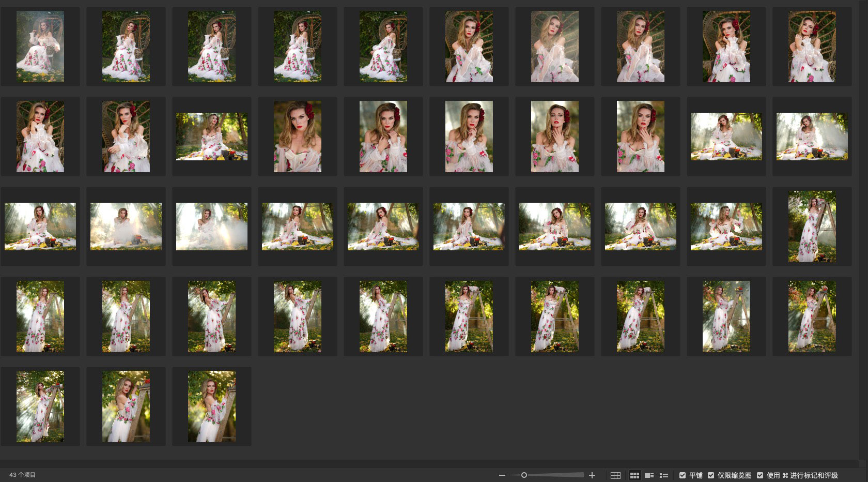The image size is (868, 482).
Task: Select the last thumbnail in the fourth row
Action: (x=812, y=317)
